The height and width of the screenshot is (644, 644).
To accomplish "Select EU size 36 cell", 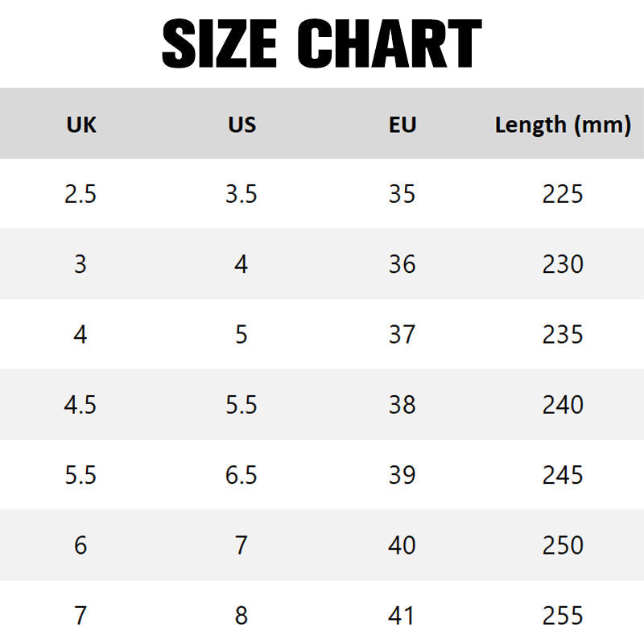I will (402, 264).
